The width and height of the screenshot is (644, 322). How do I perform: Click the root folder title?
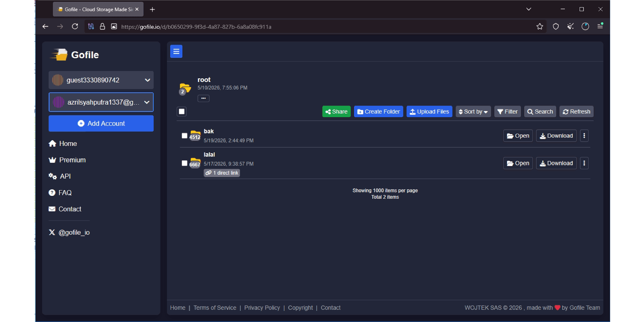204,80
